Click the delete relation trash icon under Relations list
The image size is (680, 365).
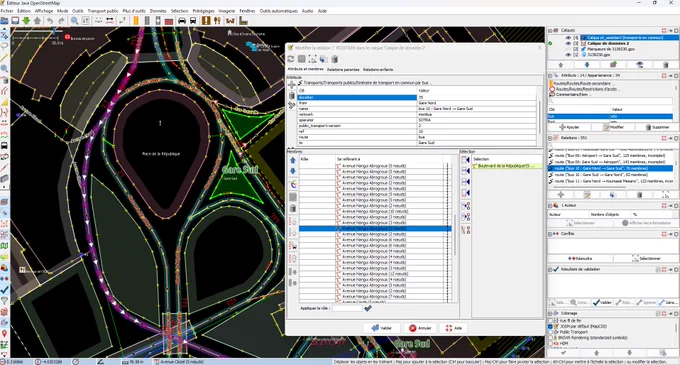639,195
